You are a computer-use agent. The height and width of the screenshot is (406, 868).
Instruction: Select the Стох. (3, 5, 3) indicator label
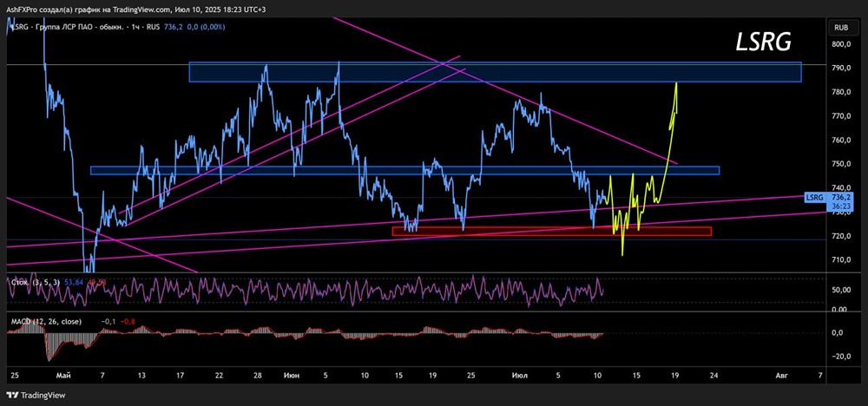[x=36, y=282]
